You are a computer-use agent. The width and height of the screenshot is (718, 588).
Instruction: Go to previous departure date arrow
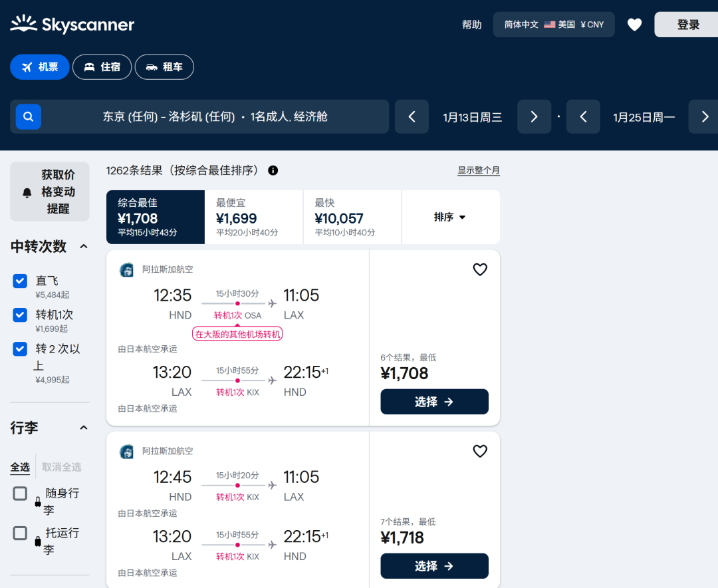412,117
